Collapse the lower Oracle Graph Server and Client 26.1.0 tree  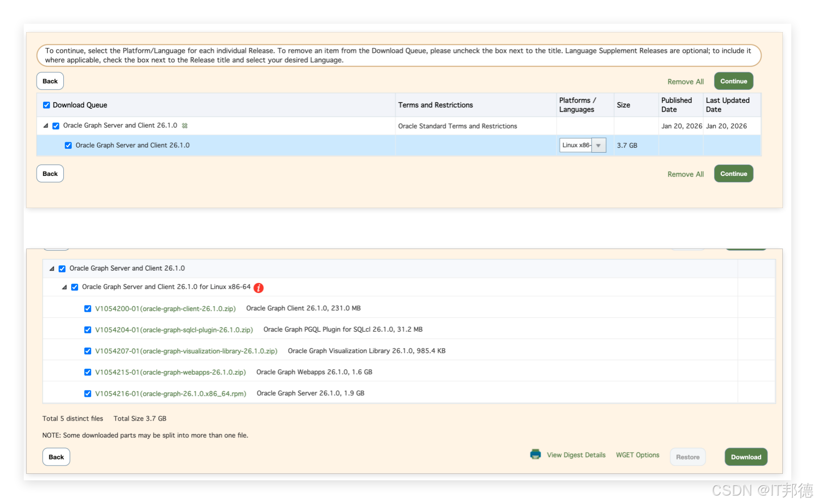[52, 268]
